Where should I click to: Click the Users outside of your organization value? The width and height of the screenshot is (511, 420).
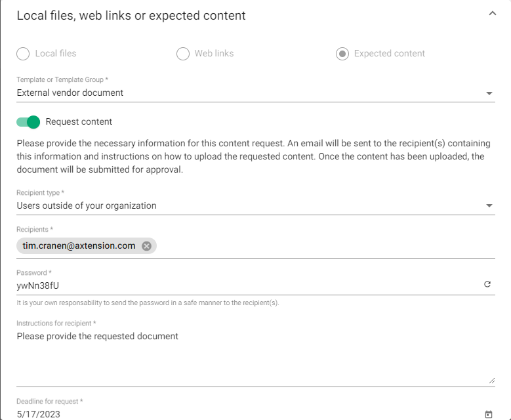(x=87, y=206)
